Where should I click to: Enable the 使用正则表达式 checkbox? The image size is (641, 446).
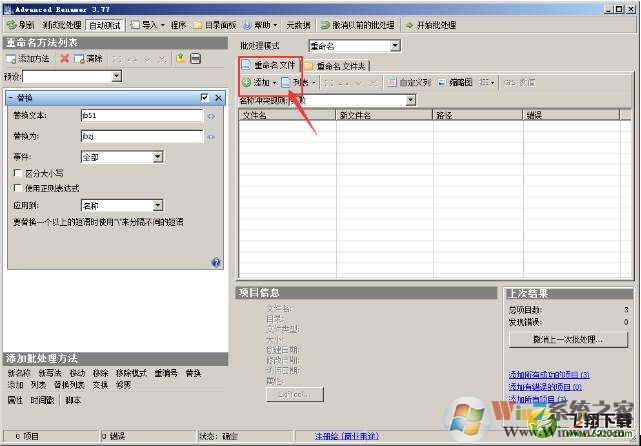pyautogui.click(x=17, y=188)
